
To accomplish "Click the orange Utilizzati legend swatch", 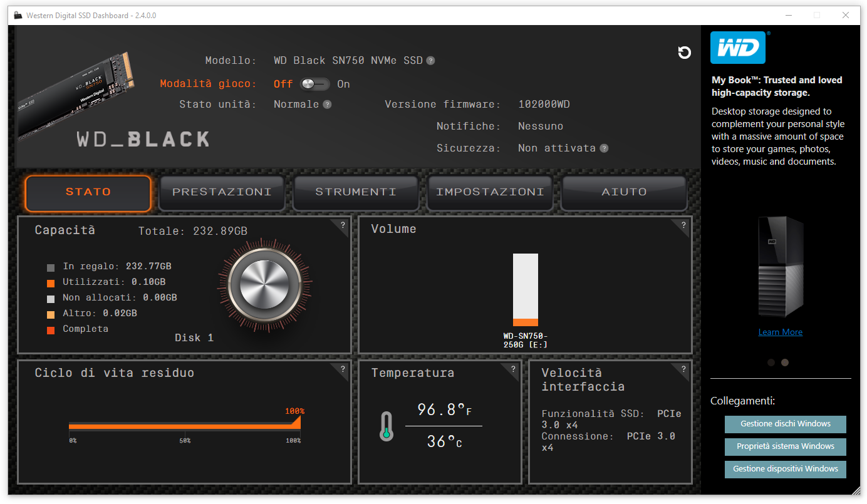I will coord(51,283).
